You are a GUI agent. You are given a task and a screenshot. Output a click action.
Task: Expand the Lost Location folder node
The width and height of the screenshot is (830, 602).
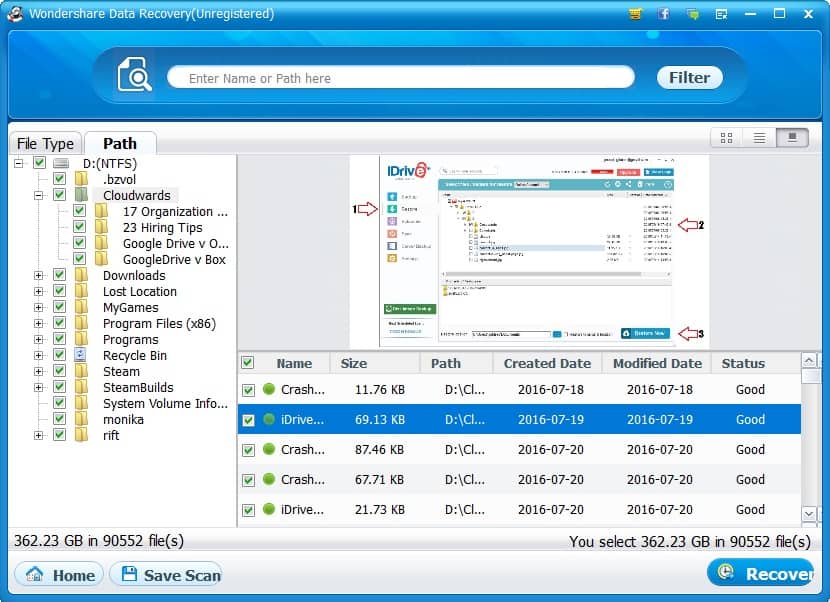click(x=38, y=291)
